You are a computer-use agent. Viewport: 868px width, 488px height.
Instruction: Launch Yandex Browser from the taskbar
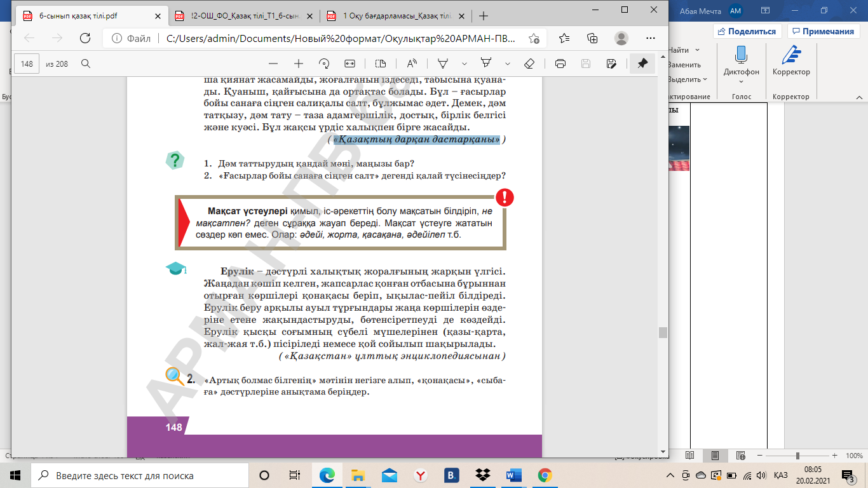(421, 475)
